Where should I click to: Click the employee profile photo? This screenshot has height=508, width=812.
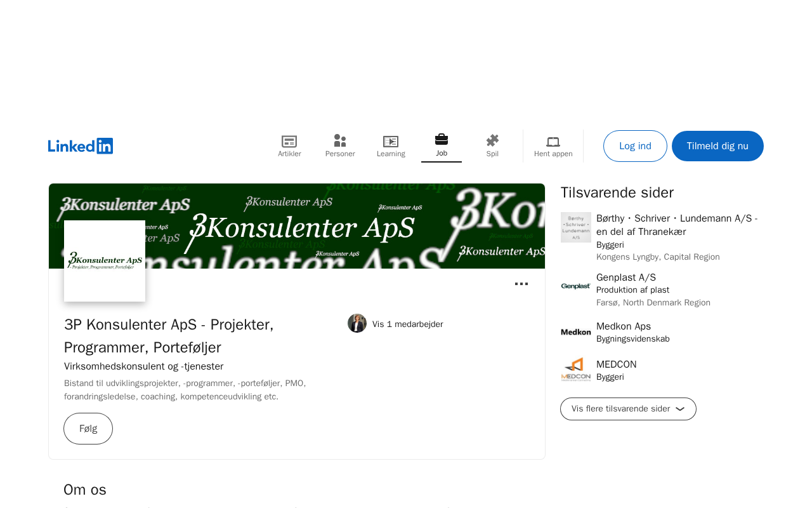[357, 323]
